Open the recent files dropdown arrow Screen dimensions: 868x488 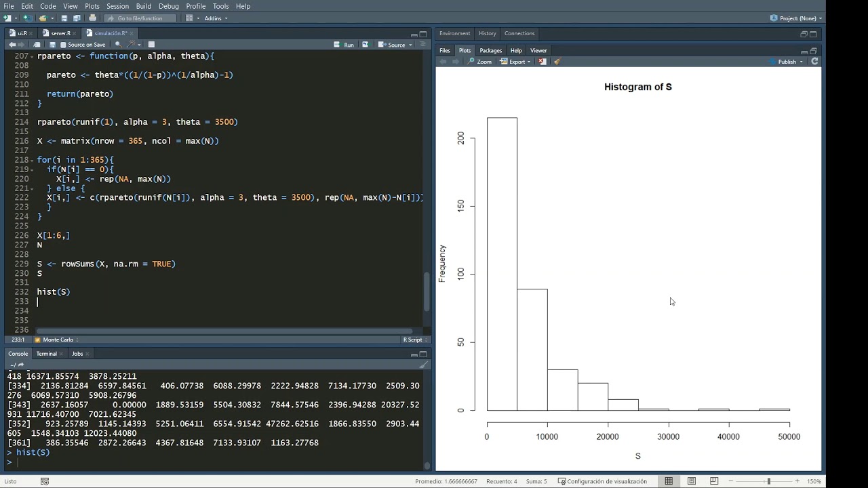click(52, 18)
